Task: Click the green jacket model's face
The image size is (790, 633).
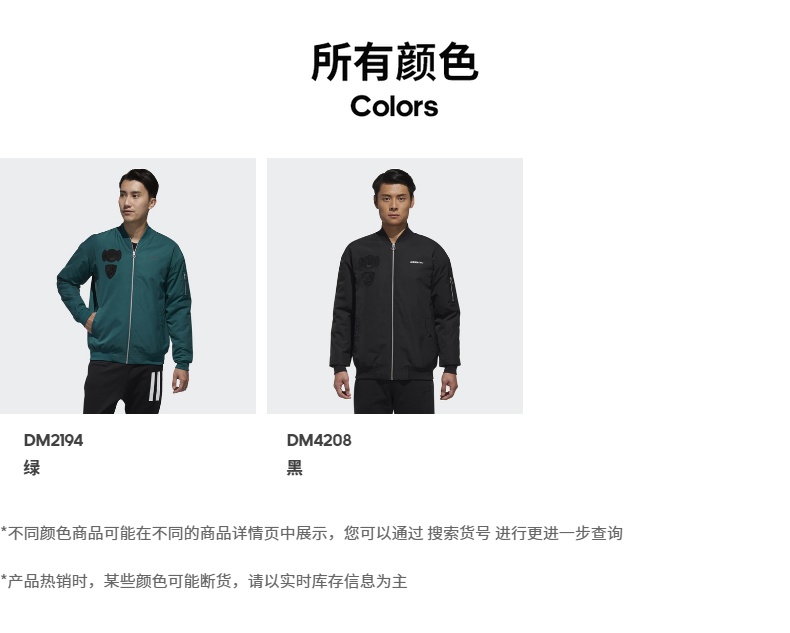Action: 132,199
